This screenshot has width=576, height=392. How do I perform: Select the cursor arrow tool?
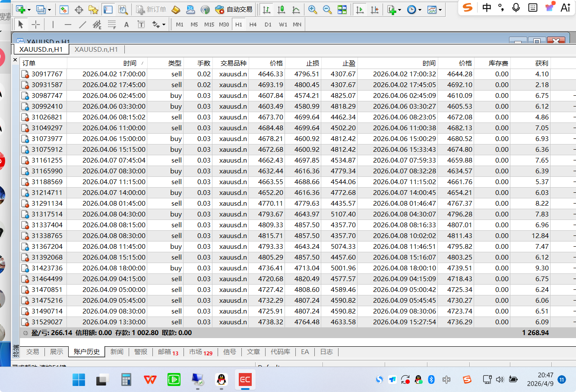[x=21, y=25]
